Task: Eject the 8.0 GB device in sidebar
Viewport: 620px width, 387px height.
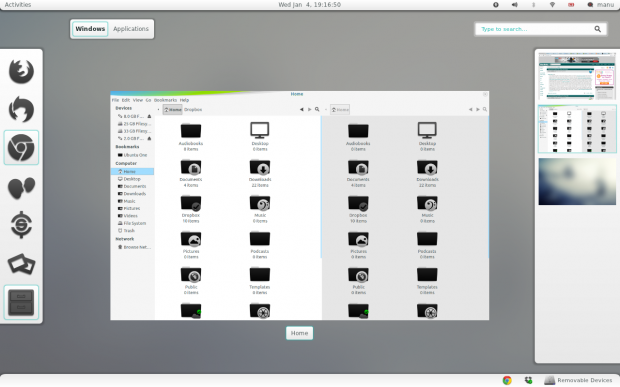Action: 149,116
